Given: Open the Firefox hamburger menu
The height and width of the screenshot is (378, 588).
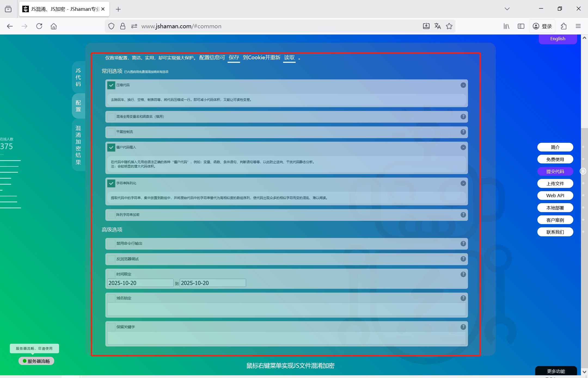Looking at the screenshot, I should 578,26.
